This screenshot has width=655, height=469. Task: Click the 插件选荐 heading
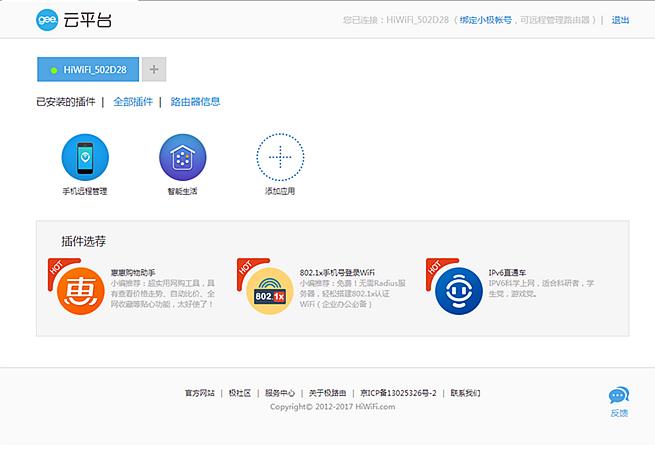pyautogui.click(x=84, y=241)
